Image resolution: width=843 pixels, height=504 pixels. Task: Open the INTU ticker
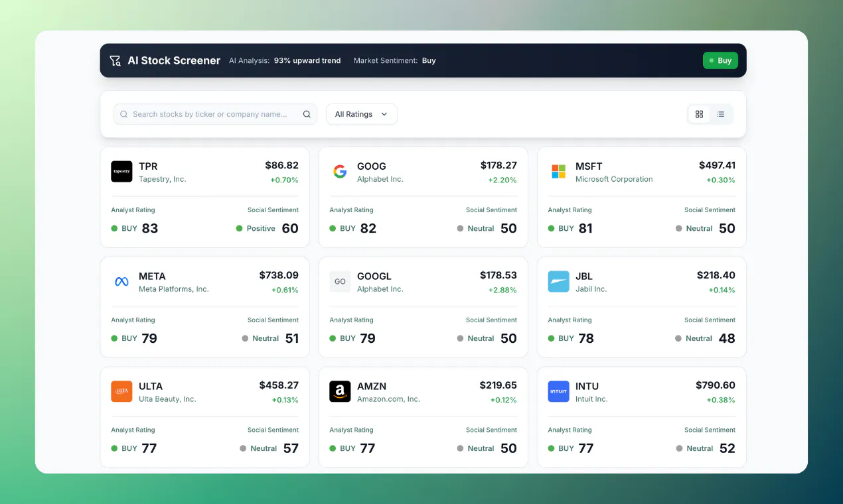click(x=587, y=387)
